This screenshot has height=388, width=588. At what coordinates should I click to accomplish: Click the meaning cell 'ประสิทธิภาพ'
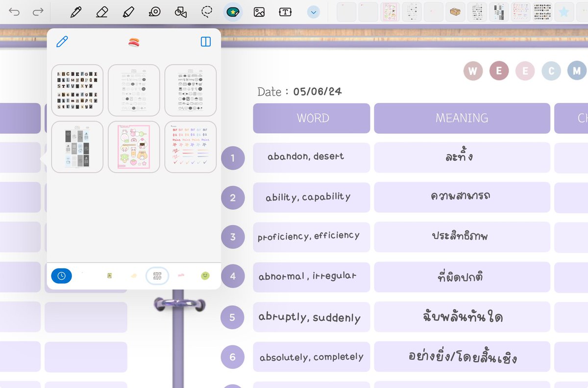pos(462,237)
